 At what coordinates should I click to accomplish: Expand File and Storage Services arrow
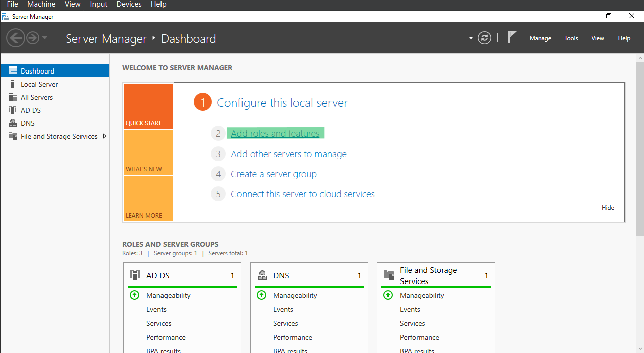point(104,136)
